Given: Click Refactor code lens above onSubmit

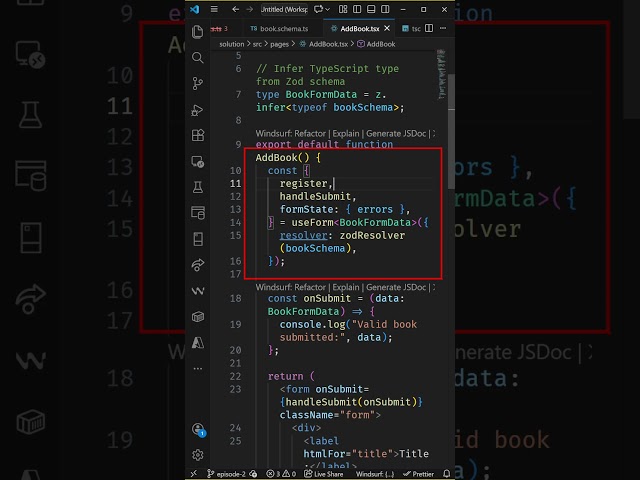Looking at the screenshot, I should 310,287.
